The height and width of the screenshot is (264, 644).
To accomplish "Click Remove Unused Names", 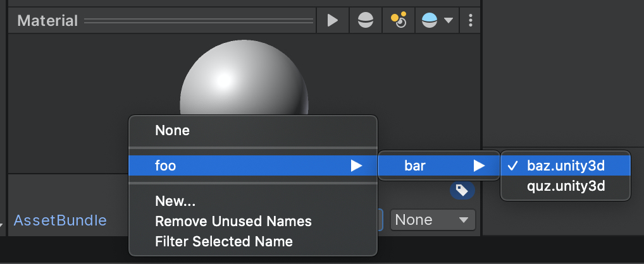I will click(252, 221).
